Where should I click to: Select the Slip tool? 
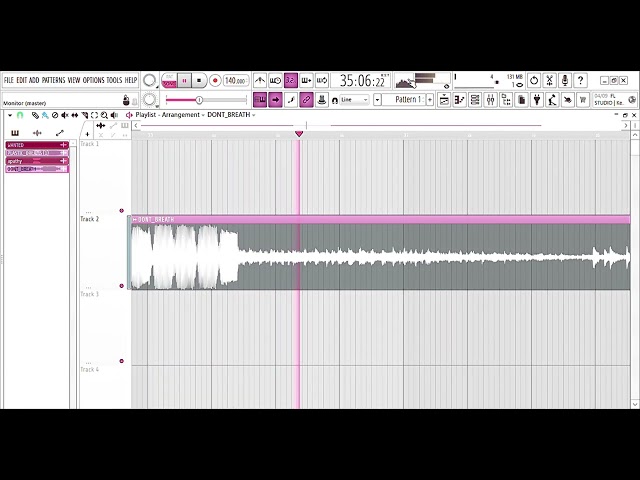click(75, 116)
